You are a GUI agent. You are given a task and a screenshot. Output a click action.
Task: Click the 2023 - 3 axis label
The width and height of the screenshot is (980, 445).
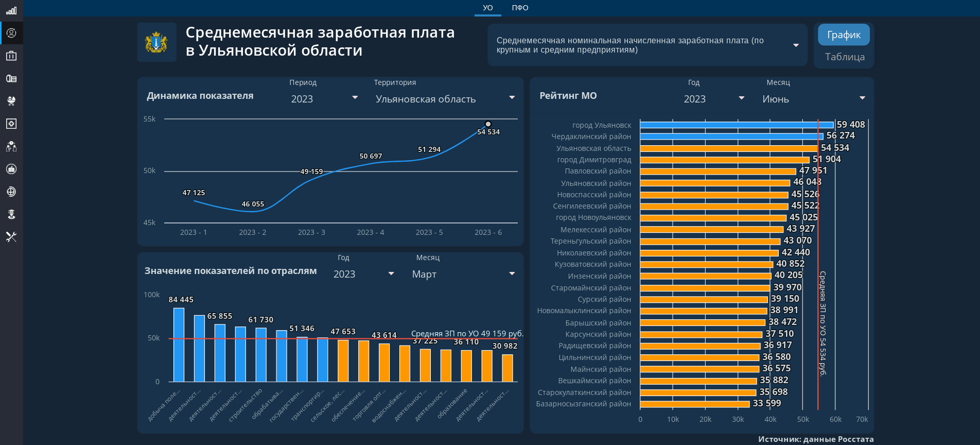[311, 232]
